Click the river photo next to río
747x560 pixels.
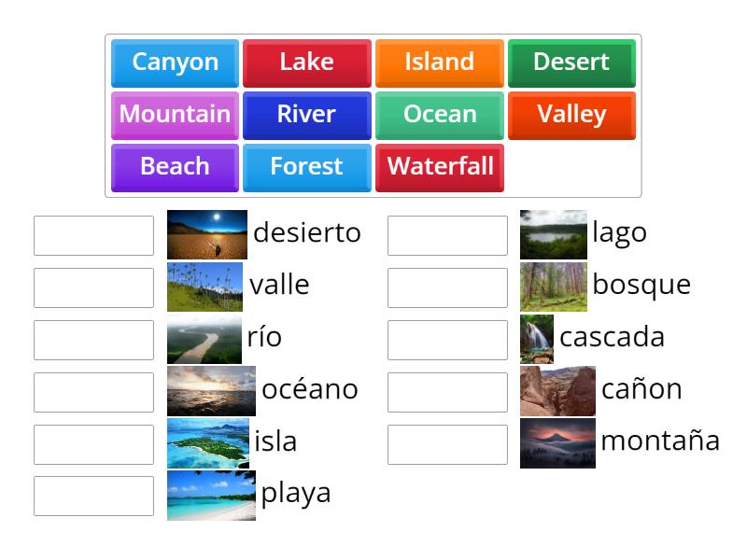point(204,339)
